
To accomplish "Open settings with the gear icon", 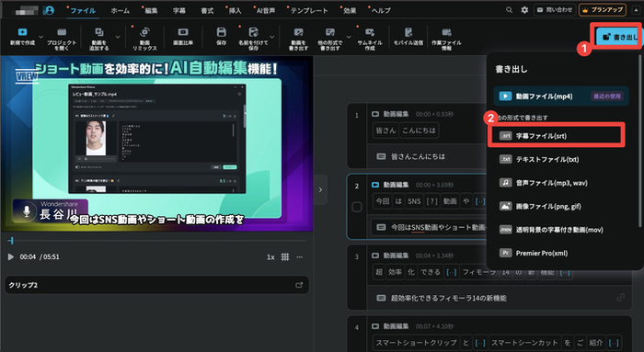I will click(x=524, y=10).
